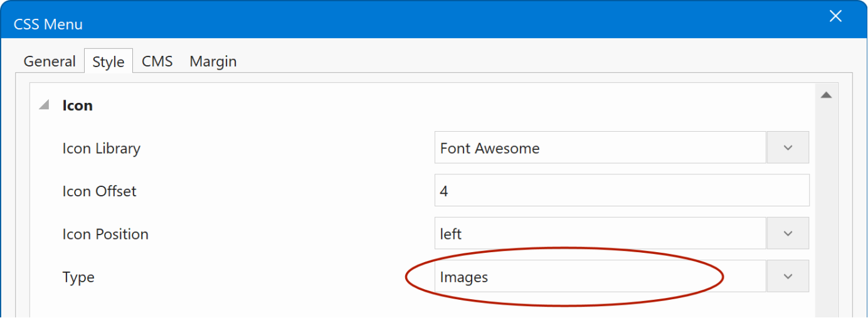Select the Style tab
This screenshot has height=318, width=868.
109,61
